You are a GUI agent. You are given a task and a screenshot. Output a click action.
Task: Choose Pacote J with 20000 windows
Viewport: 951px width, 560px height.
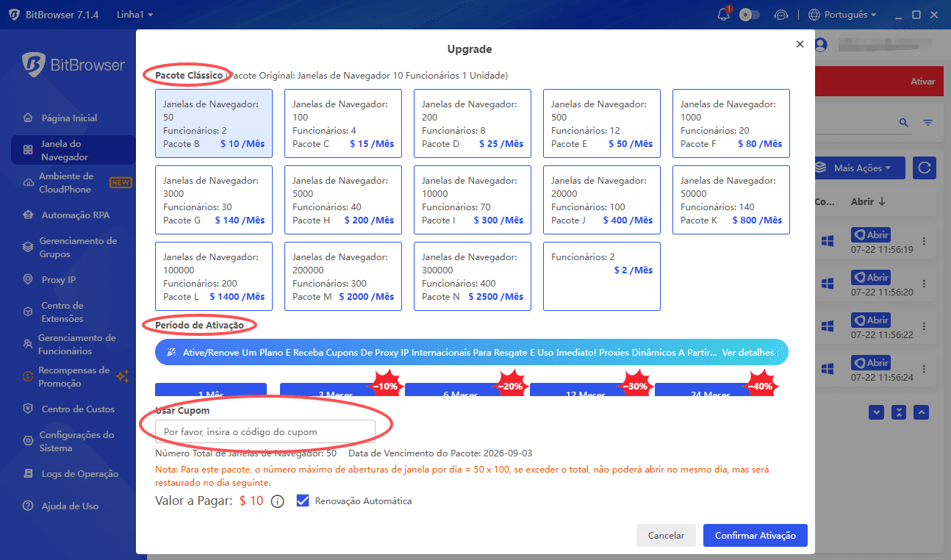click(602, 200)
